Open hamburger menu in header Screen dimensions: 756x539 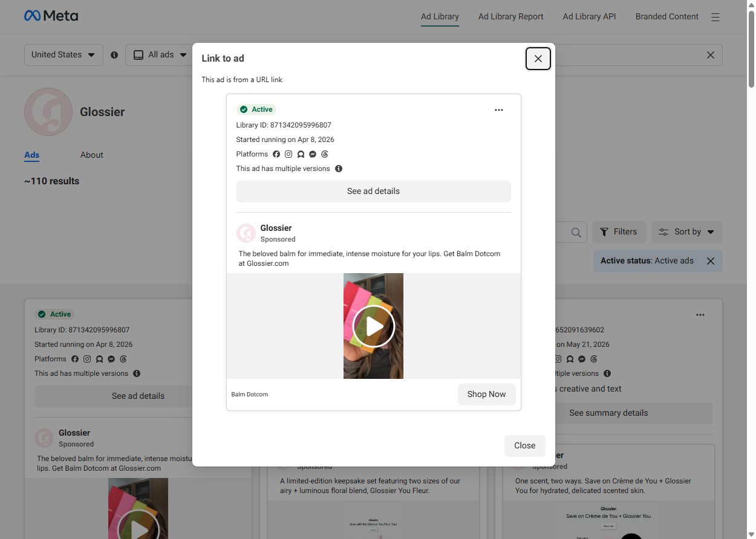[715, 17]
